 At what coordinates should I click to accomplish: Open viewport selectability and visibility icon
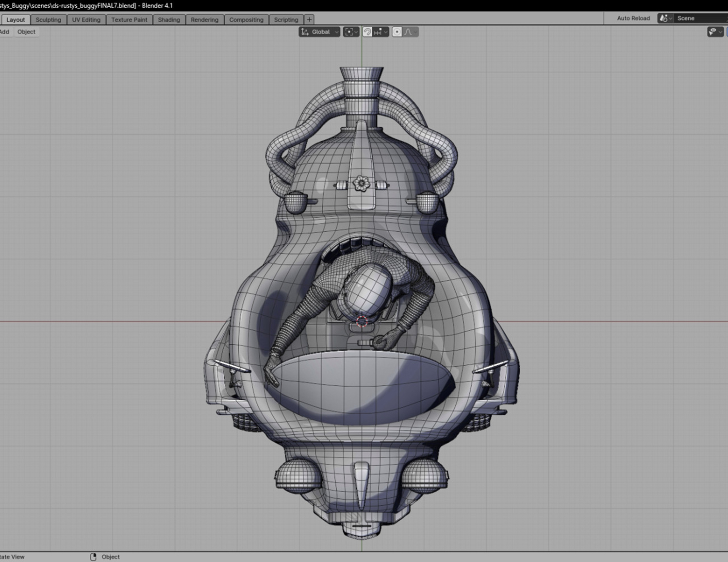714,32
